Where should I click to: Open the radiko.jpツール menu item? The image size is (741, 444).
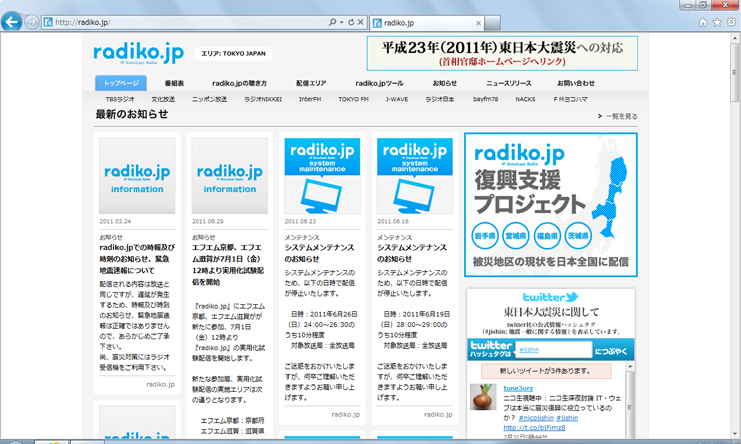pyautogui.click(x=379, y=83)
